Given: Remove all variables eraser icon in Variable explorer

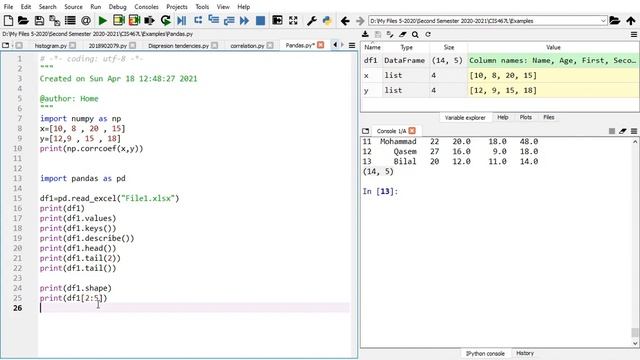Looking at the screenshot, I should pyautogui.click(x=402, y=34).
